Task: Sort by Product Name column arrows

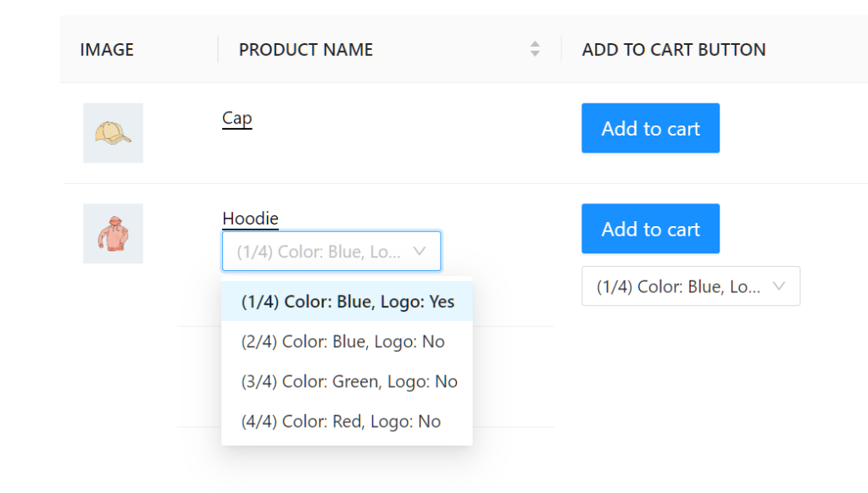Action: point(534,49)
